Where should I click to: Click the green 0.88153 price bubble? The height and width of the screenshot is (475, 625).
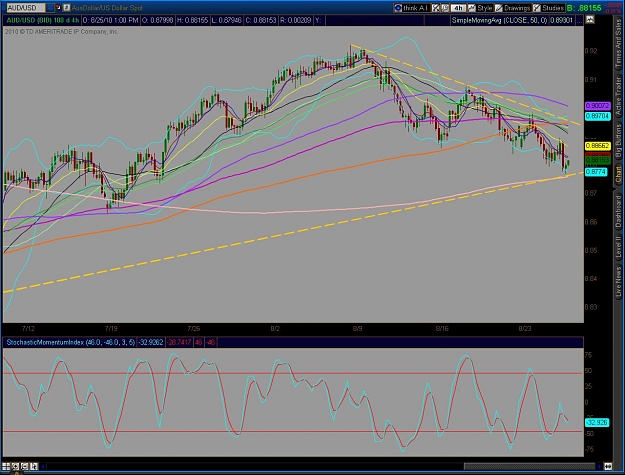click(x=597, y=160)
